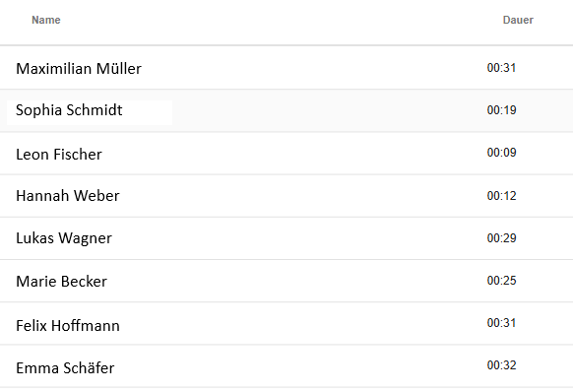This screenshot has width=573, height=392.
Task: Select the 00:29 duration for Lukas Wagner
Action: [501, 238]
